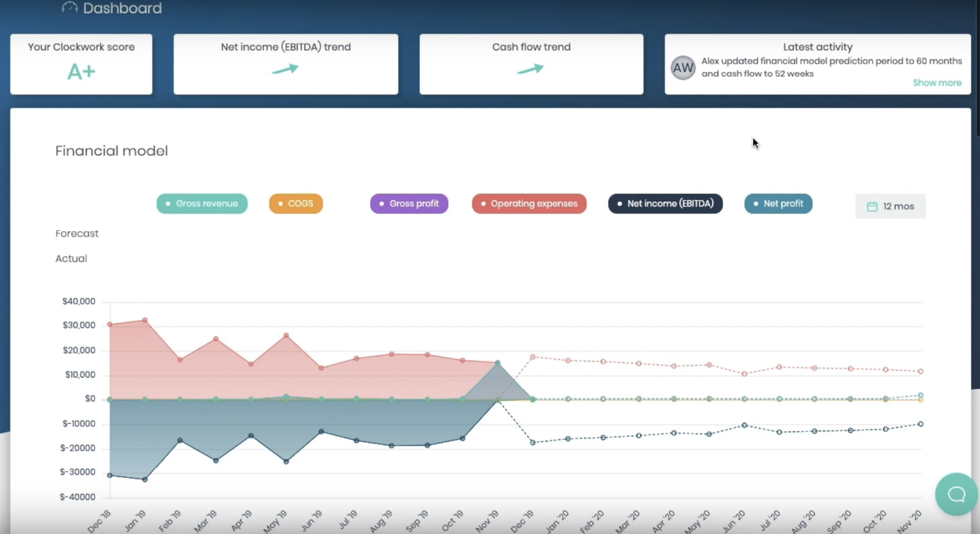Click the Dashboard gauge icon

70,8
